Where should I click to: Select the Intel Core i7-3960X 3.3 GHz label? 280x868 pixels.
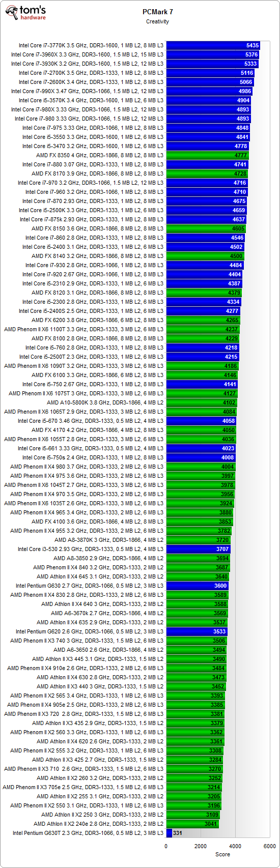click(88, 54)
